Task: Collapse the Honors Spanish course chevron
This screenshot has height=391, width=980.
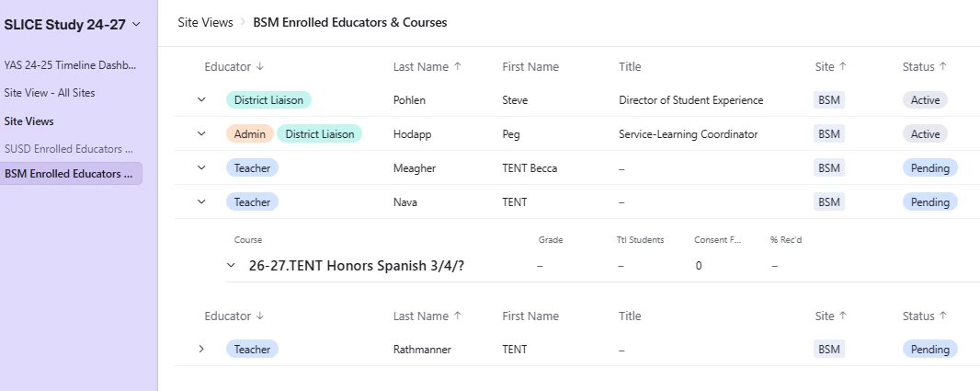Action: pos(231,266)
